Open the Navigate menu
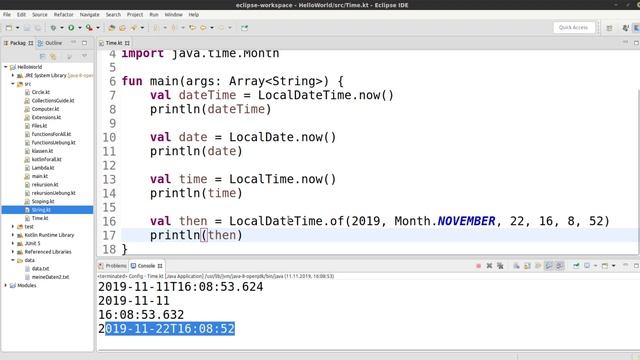The height and width of the screenshot is (360, 640). coord(89,14)
